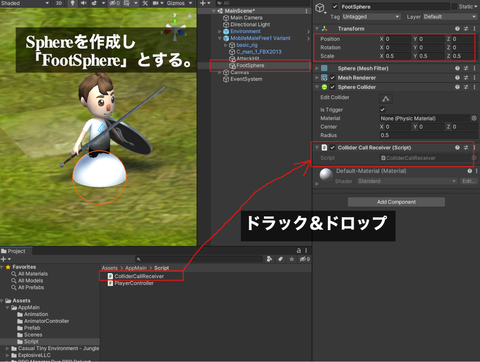The image size is (480, 362).
Task: Select FootSphere in the hierarchy
Action: tap(250, 66)
